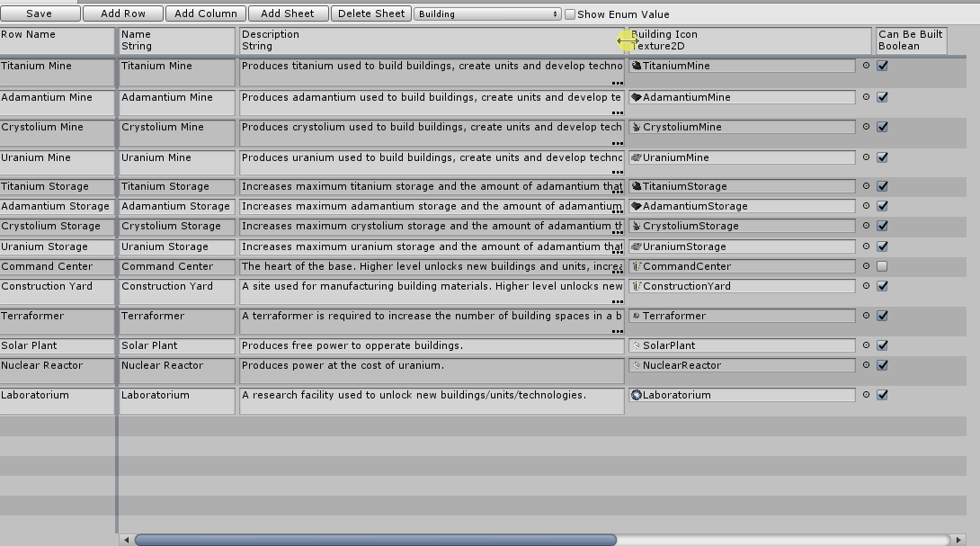Open object picker for Terraformer icon
The width and height of the screenshot is (980, 546).
pos(866,315)
